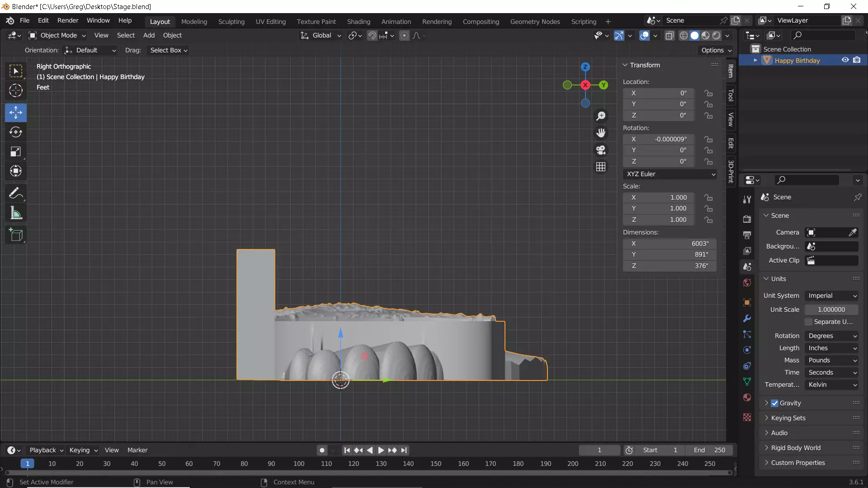Click the Options button in viewport header
The image size is (868, 488).
[717, 50]
